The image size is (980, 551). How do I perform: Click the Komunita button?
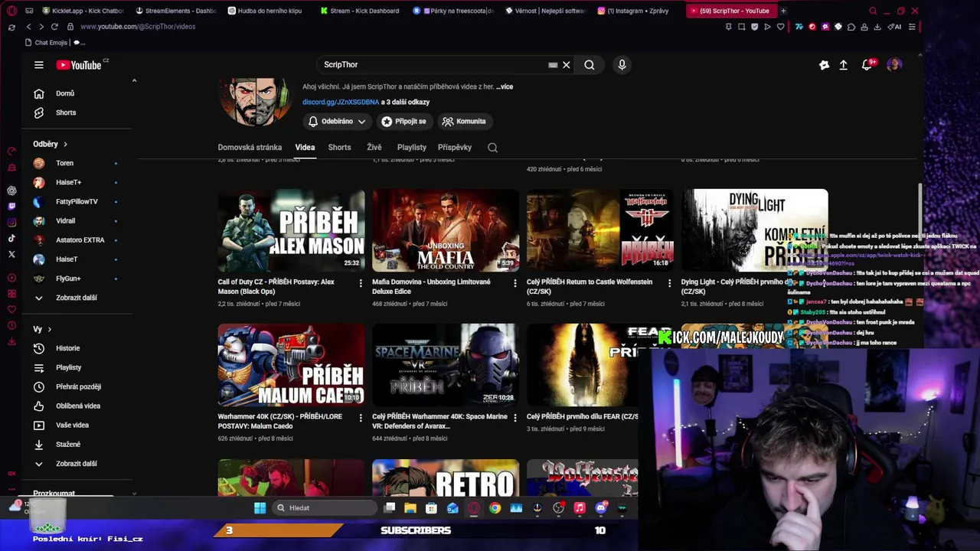(x=464, y=121)
